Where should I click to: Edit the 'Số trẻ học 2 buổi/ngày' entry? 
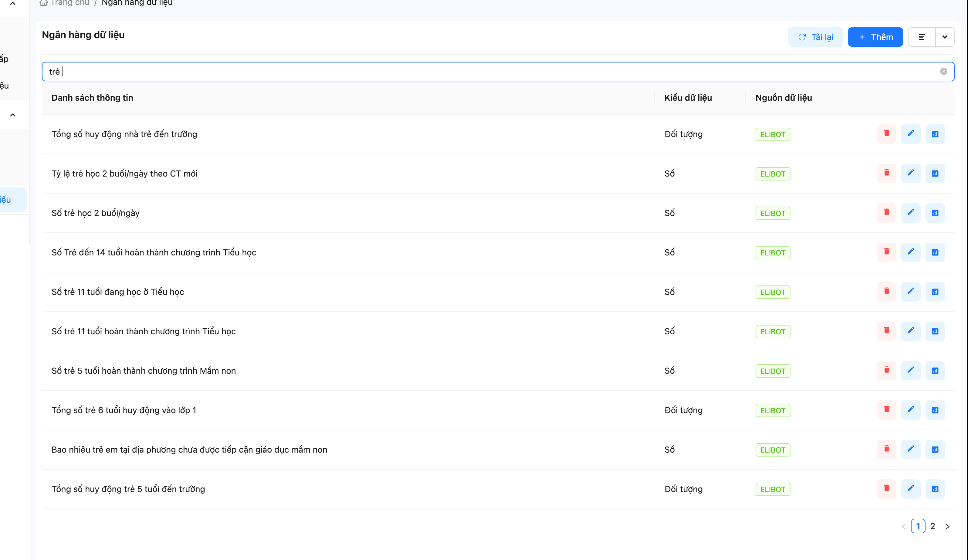[x=910, y=213]
